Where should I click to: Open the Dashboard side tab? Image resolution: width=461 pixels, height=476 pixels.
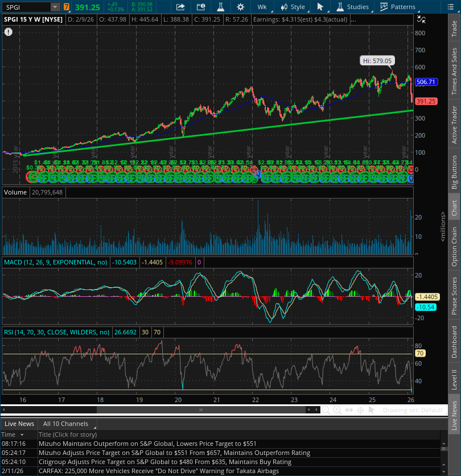point(454,342)
